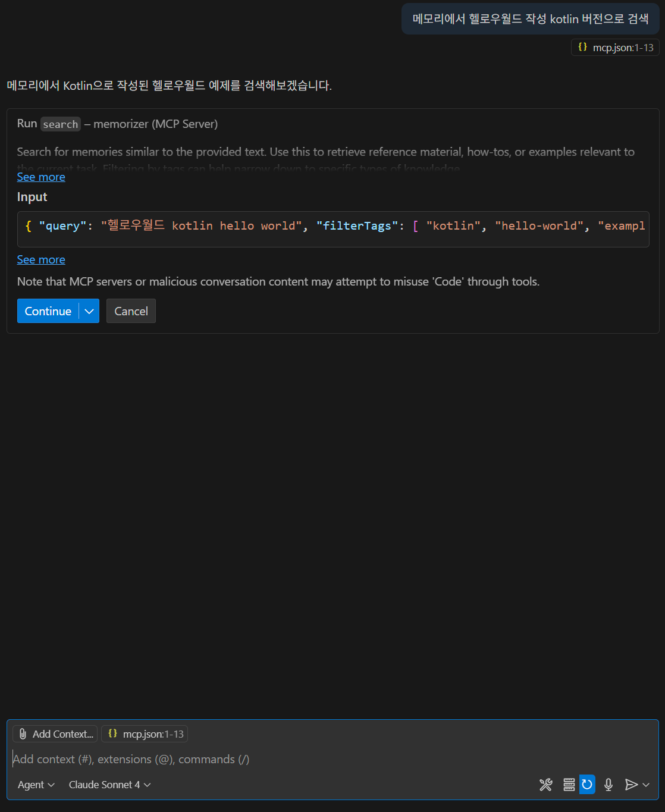Send the message with the paper plane icon
This screenshot has width=665, height=812.
point(631,785)
